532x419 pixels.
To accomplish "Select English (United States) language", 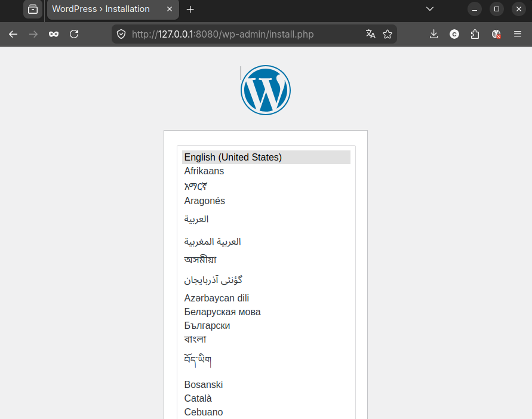I will click(266, 158).
